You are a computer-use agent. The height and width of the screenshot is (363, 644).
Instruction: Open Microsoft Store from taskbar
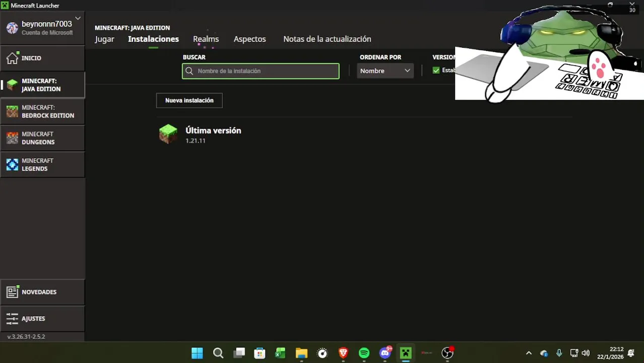260,353
